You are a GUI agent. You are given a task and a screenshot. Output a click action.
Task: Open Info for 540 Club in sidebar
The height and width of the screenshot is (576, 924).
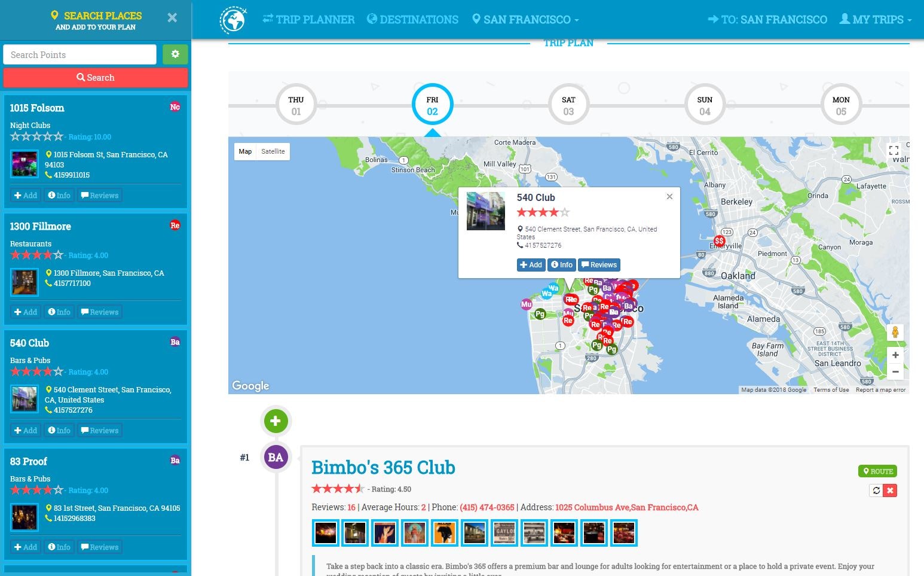pos(59,431)
